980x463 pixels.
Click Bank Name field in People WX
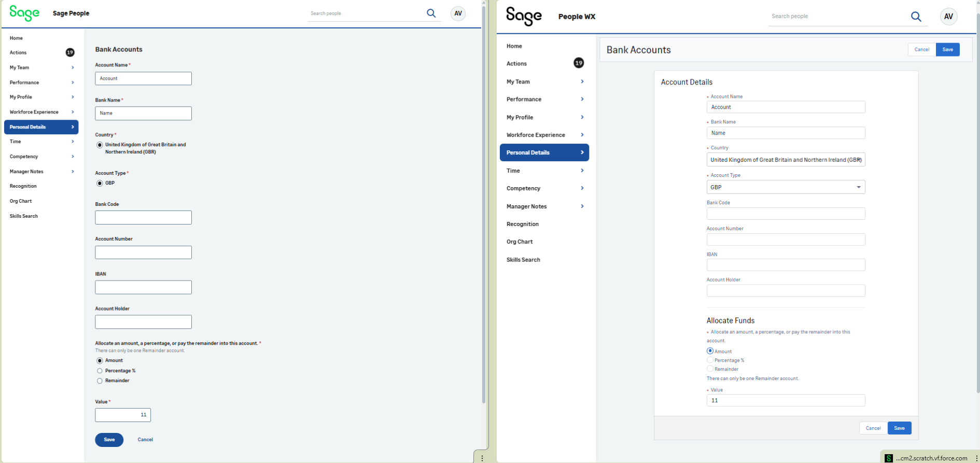(786, 133)
